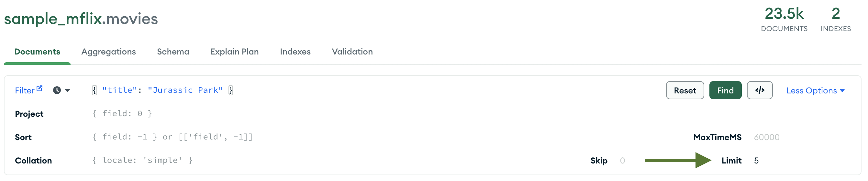This screenshot has width=868, height=181.
Task: Go to the Explain Plan tab
Action: 234,52
